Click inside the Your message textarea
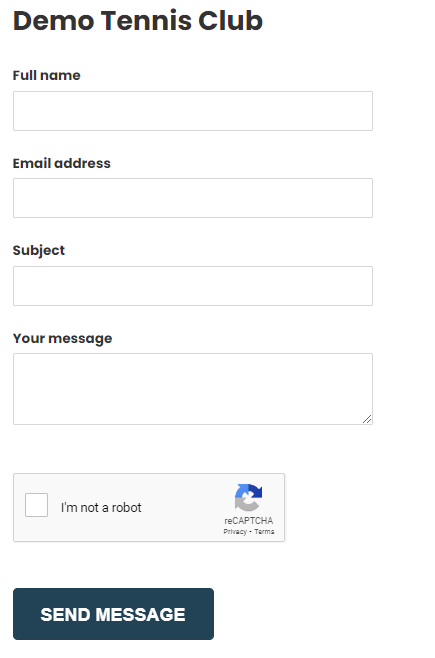 193,389
